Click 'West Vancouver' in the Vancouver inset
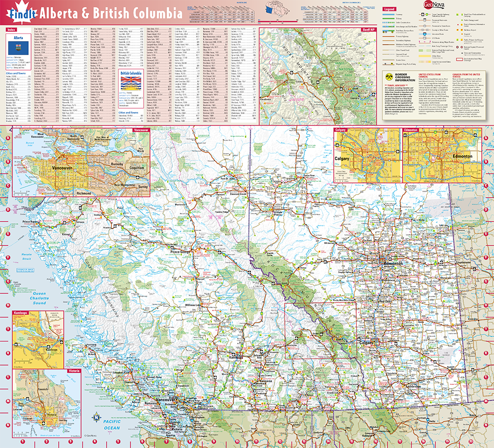 point(37,135)
